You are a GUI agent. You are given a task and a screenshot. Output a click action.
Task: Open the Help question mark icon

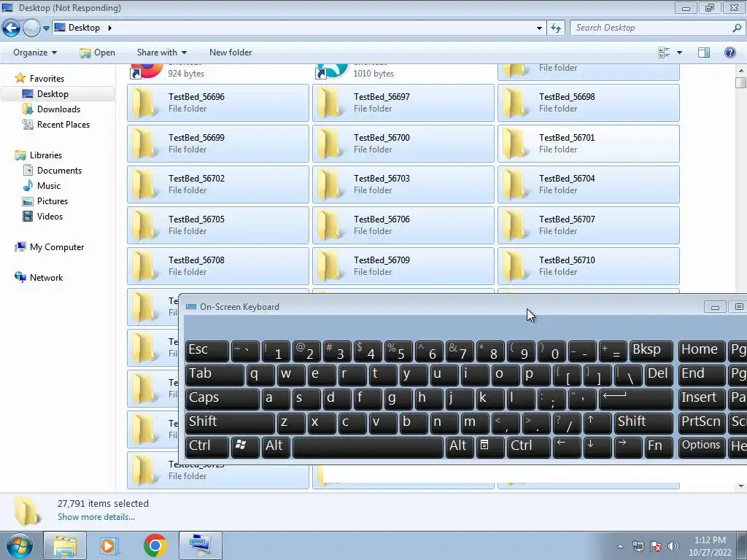[729, 52]
